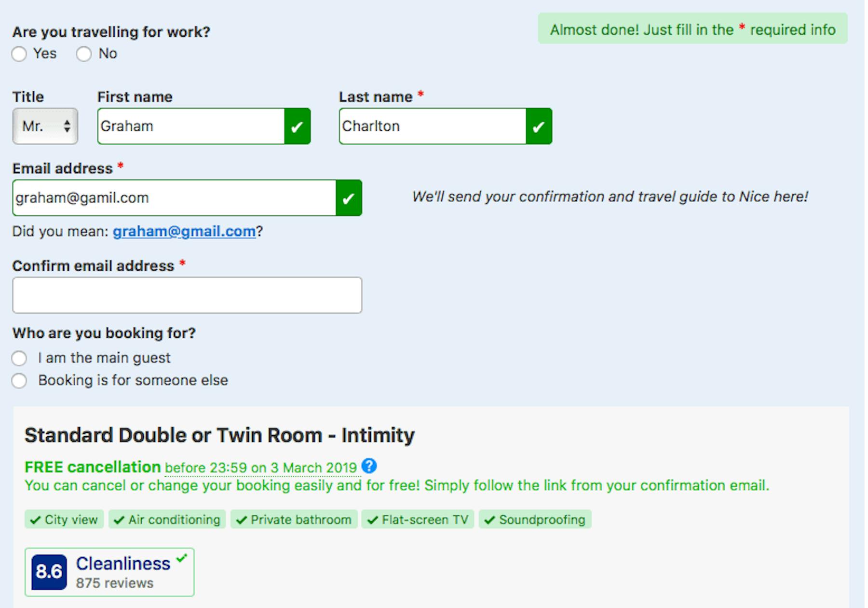Accept suggested graham@gmail.com email link
Screen dimensions: 868x608
[184, 232]
